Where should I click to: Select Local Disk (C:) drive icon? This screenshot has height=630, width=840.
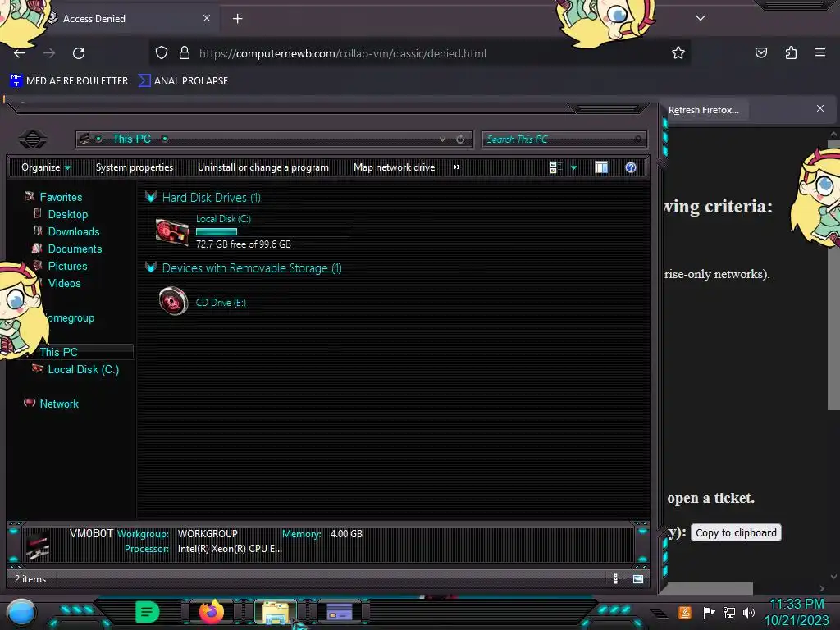tap(172, 232)
